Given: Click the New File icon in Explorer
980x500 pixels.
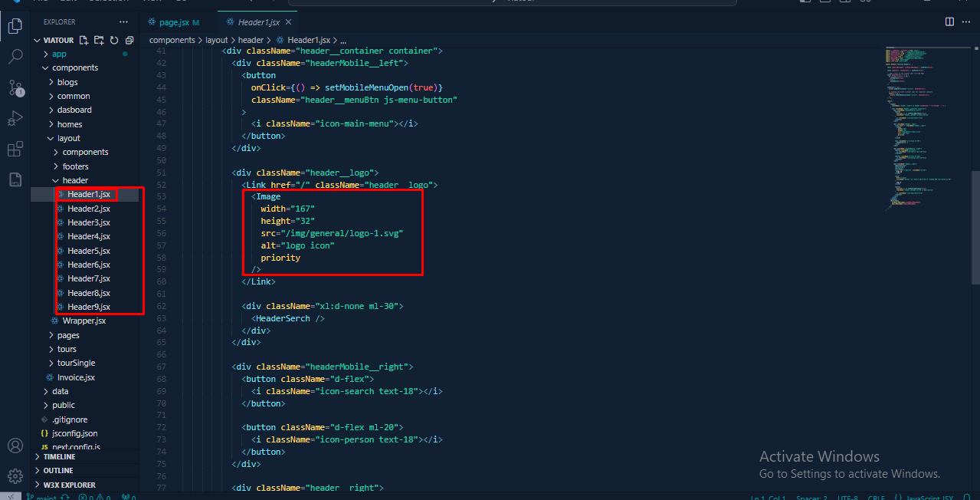Looking at the screenshot, I should (x=84, y=40).
